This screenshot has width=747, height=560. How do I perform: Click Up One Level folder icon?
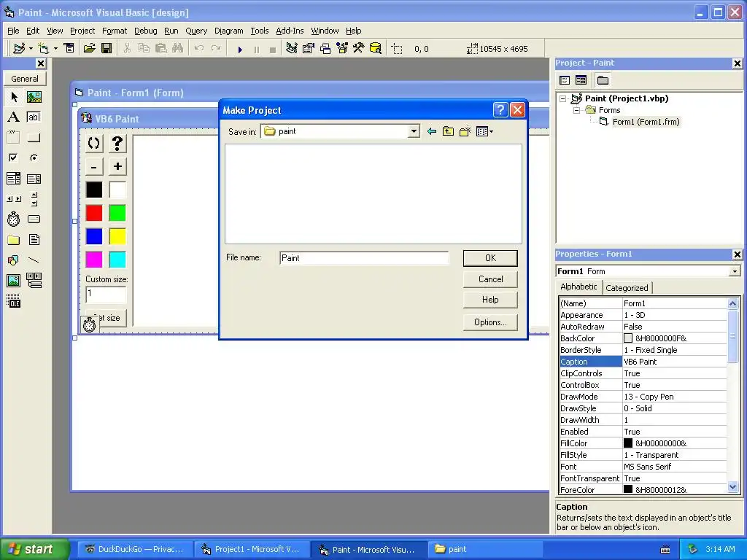coord(449,131)
